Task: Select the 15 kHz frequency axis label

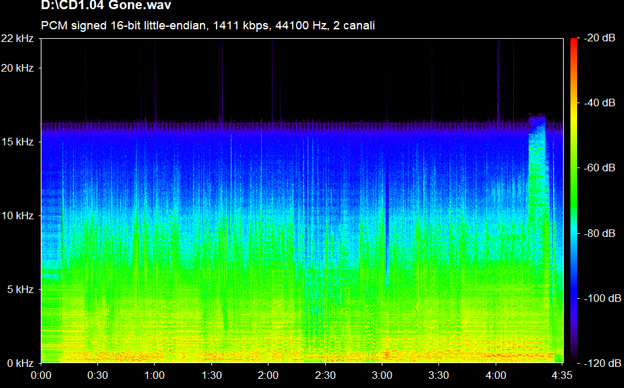Action: click(x=18, y=142)
